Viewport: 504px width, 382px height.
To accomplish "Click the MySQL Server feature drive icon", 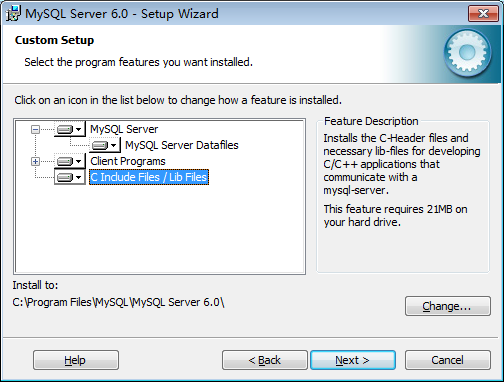I will pyautogui.click(x=65, y=129).
